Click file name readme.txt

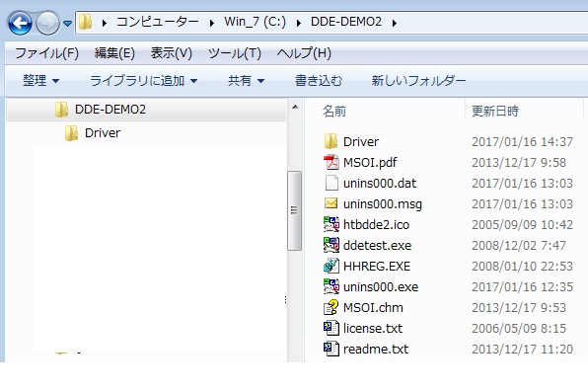[x=376, y=349]
